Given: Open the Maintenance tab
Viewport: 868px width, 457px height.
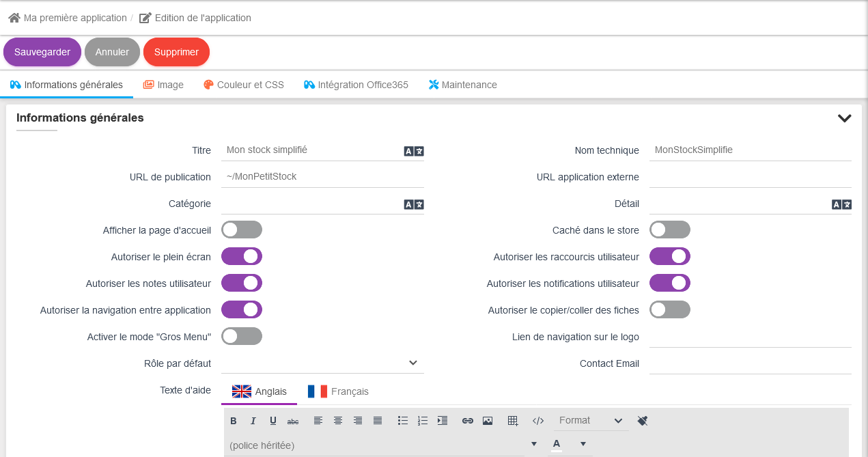Looking at the screenshot, I should pos(462,85).
